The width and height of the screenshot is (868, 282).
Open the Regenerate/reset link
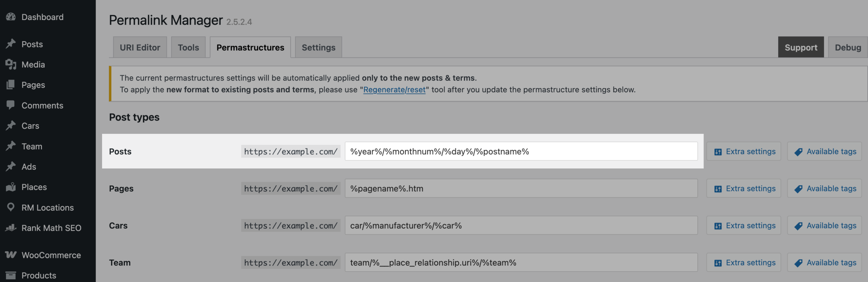[x=394, y=90]
